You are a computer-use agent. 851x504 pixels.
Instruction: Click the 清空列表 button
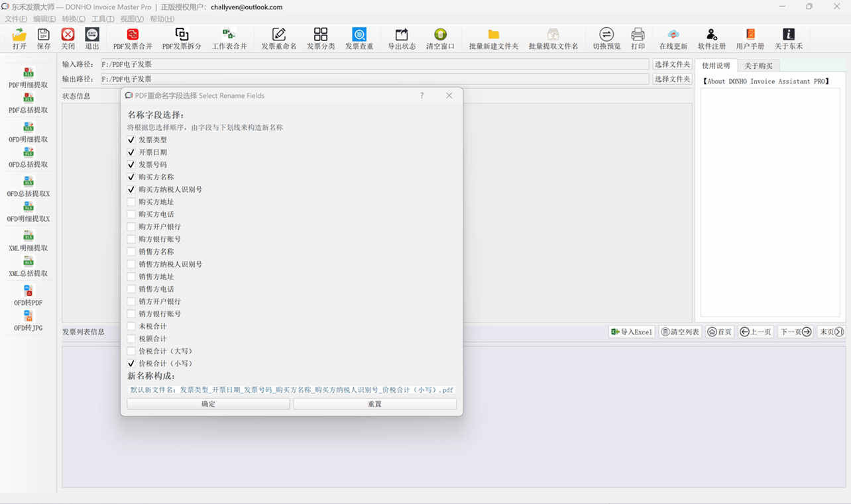[x=680, y=332]
